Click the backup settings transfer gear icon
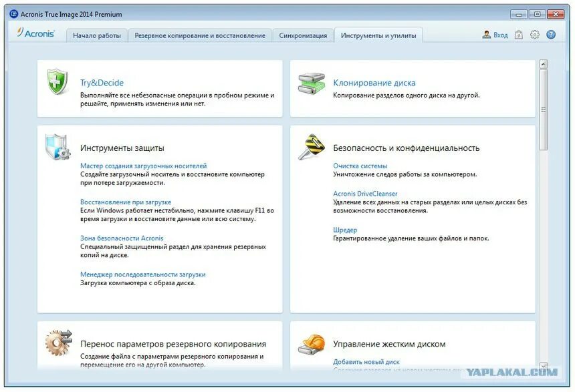Viewport: 575px width, 392px height. pos(58,342)
